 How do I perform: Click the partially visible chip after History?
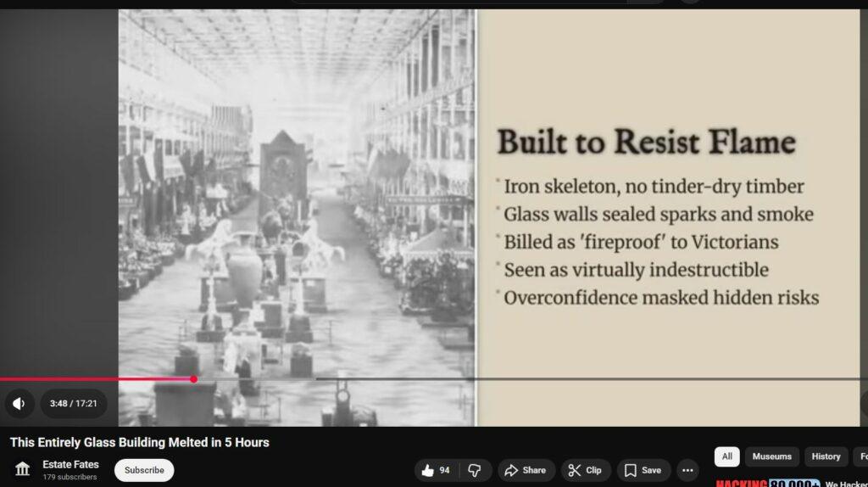(861, 456)
